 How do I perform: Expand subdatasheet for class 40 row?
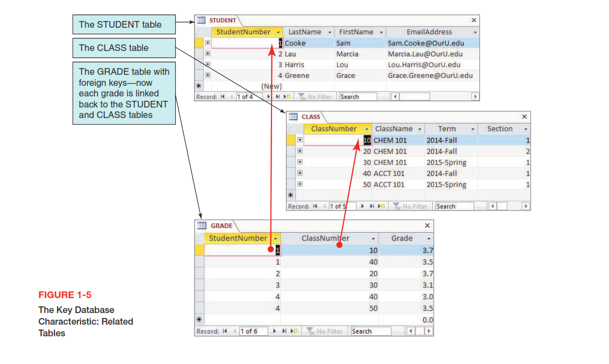[x=300, y=173]
